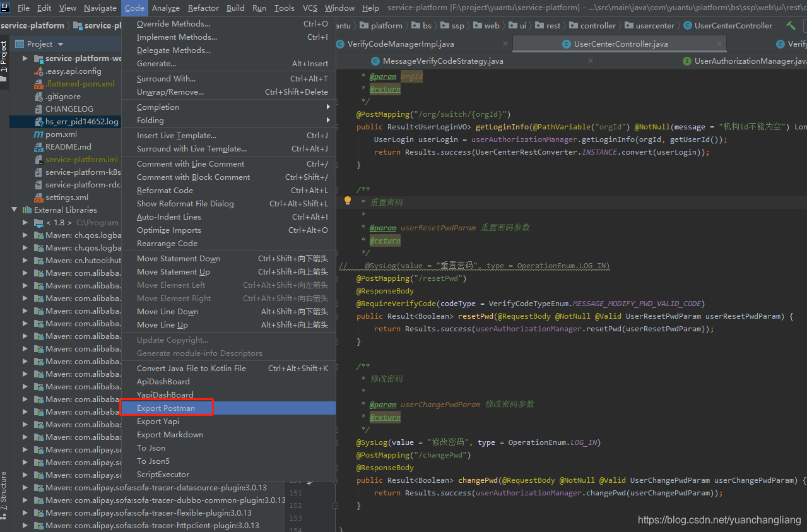This screenshot has width=807, height=532.
Task: Open the Tools menu
Action: pos(284,8)
